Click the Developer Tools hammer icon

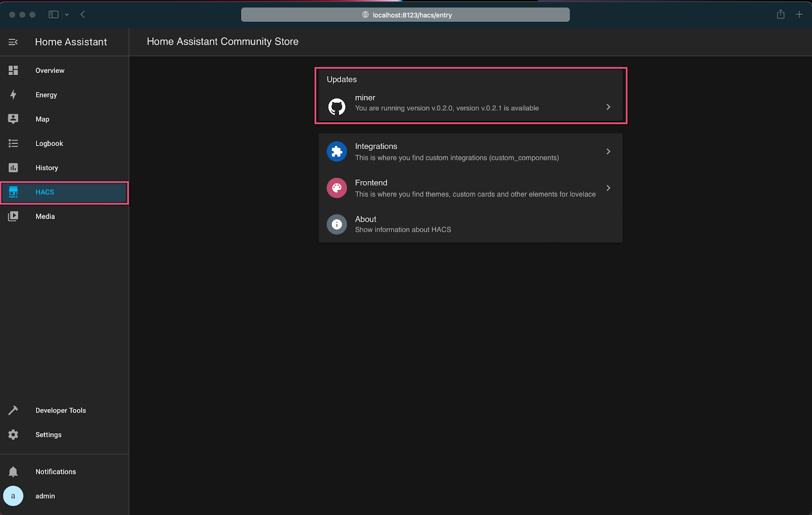click(13, 410)
